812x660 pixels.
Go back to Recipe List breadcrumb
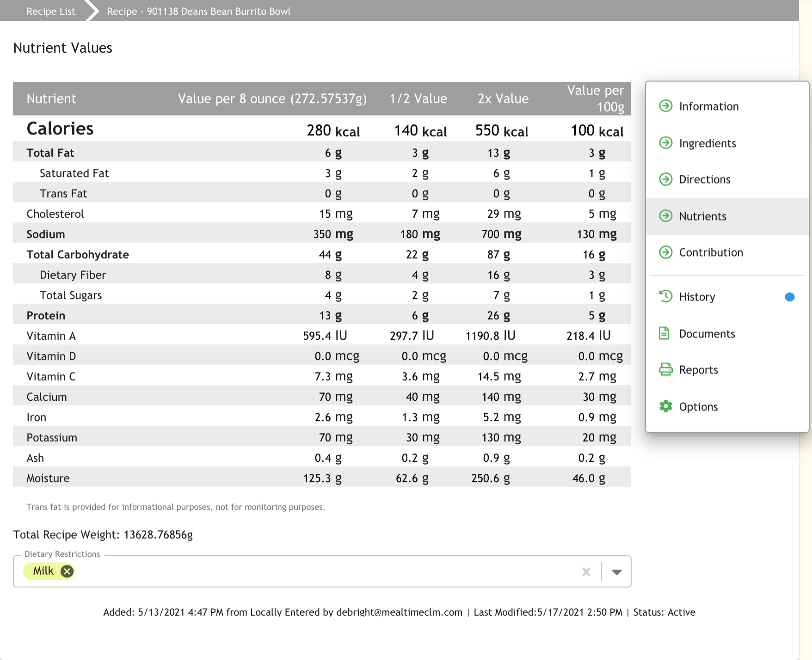[51, 11]
